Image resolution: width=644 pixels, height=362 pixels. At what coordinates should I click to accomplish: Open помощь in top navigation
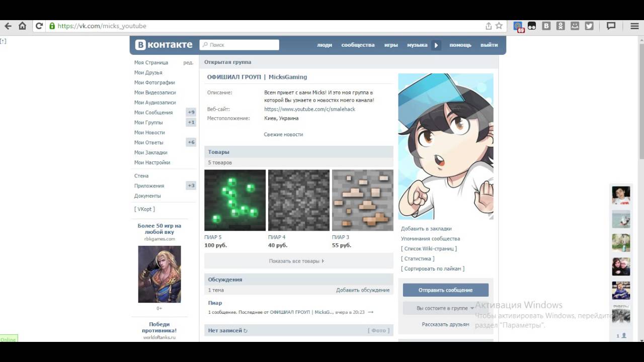(x=460, y=45)
